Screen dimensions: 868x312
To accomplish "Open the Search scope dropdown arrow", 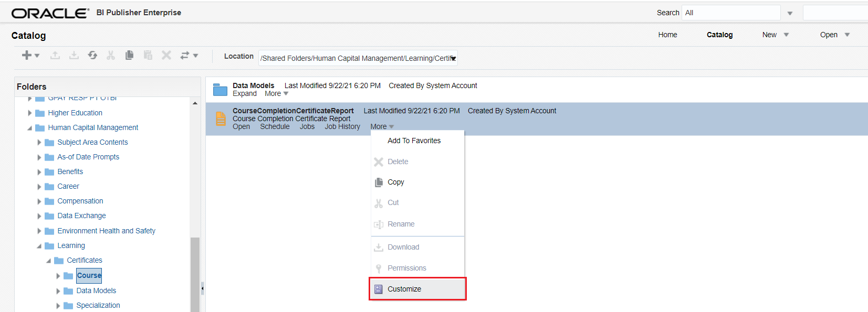I will [790, 13].
